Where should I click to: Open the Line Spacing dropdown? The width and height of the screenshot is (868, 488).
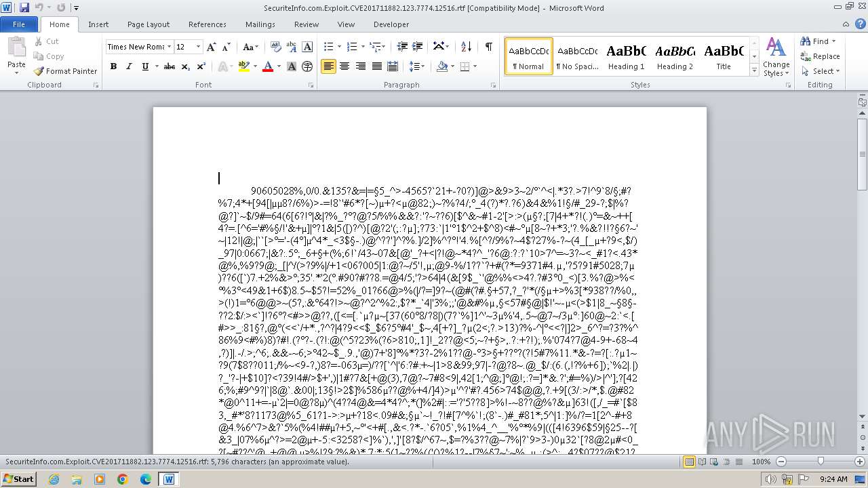click(417, 66)
